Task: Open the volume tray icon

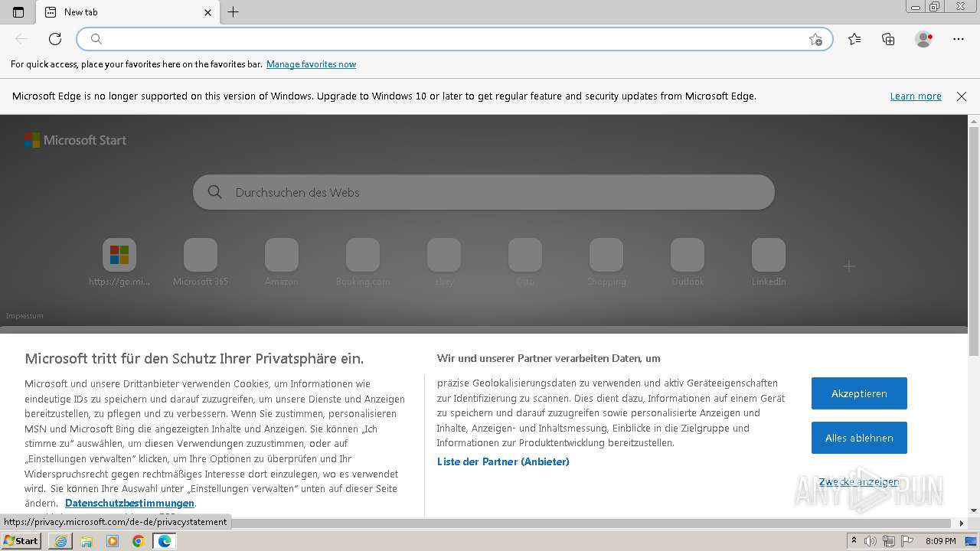Action: [871, 541]
